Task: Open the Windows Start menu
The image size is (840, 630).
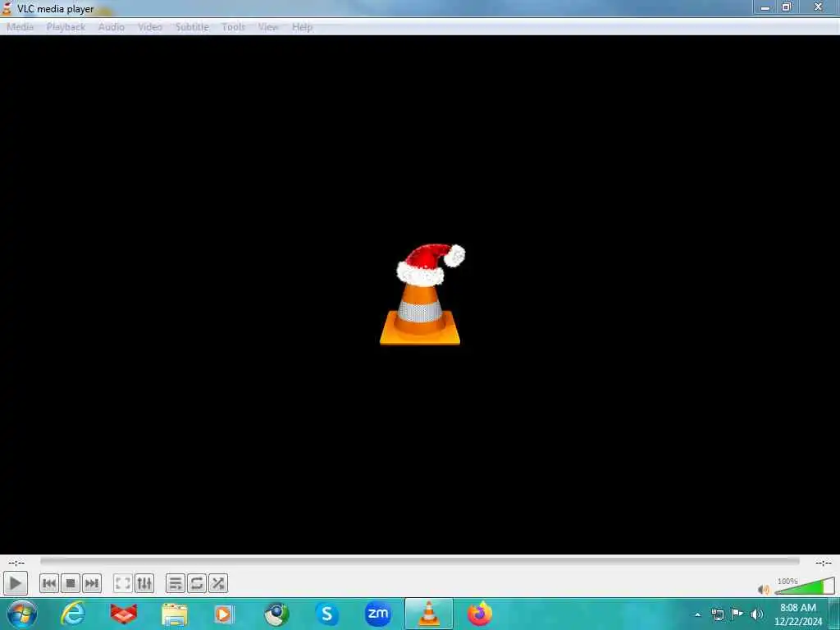Action: [21, 614]
